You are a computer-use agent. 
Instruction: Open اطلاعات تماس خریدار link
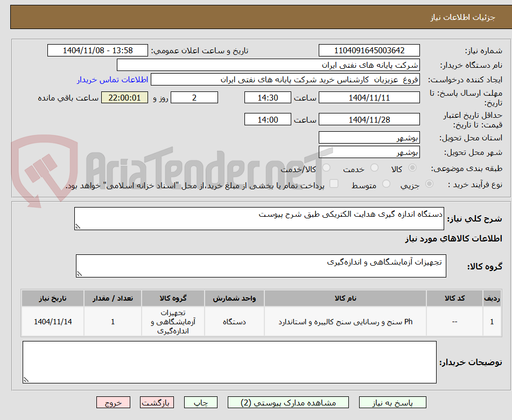[113, 80]
